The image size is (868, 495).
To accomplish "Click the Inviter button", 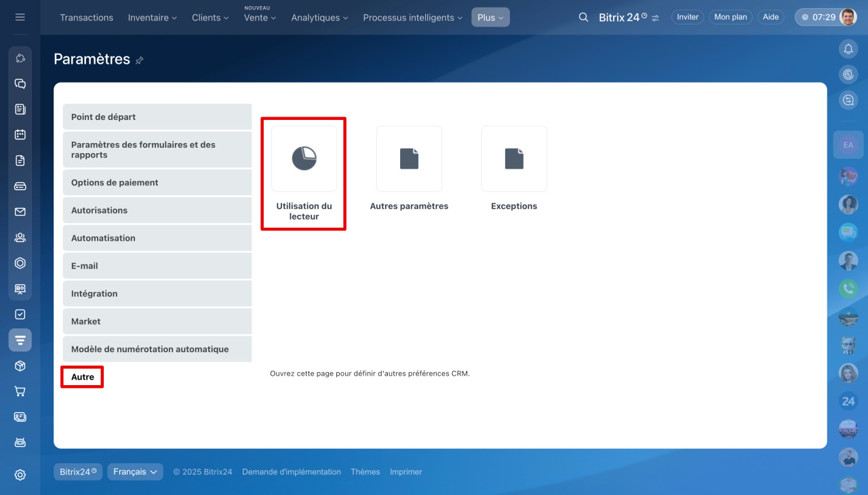I will tap(687, 17).
